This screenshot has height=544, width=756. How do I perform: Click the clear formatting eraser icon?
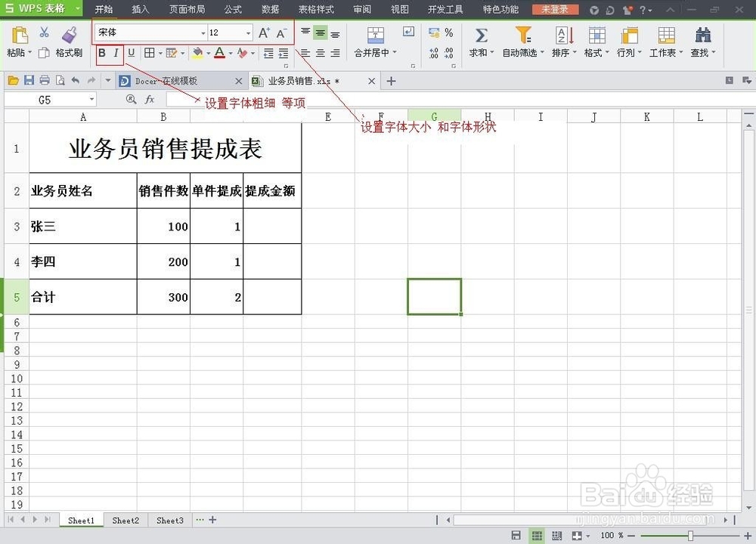pyautogui.click(x=242, y=53)
